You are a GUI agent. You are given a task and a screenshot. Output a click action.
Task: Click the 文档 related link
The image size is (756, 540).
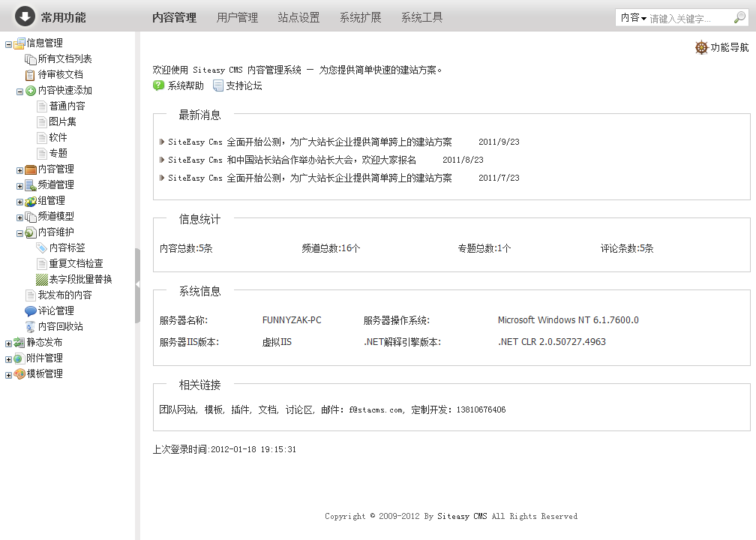pyautogui.click(x=267, y=409)
